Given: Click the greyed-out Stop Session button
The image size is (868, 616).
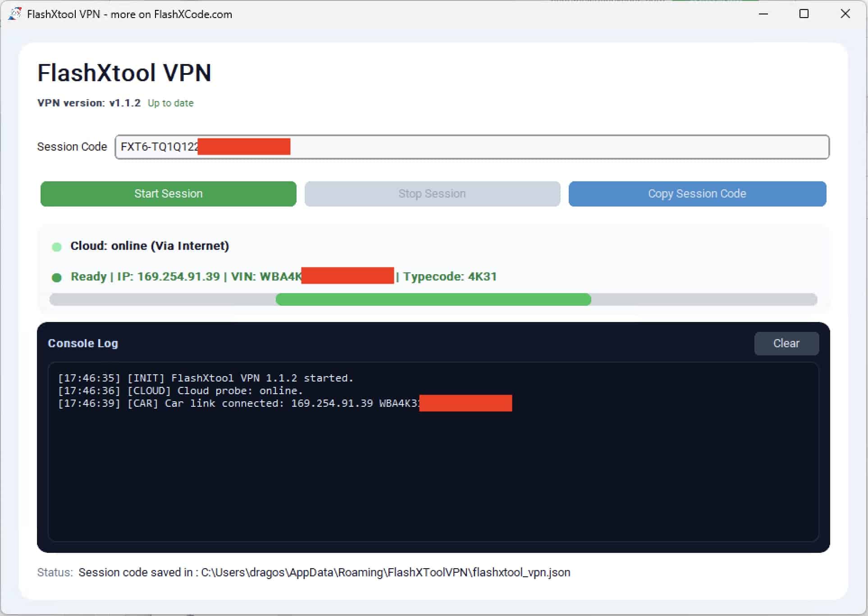Looking at the screenshot, I should tap(432, 194).
